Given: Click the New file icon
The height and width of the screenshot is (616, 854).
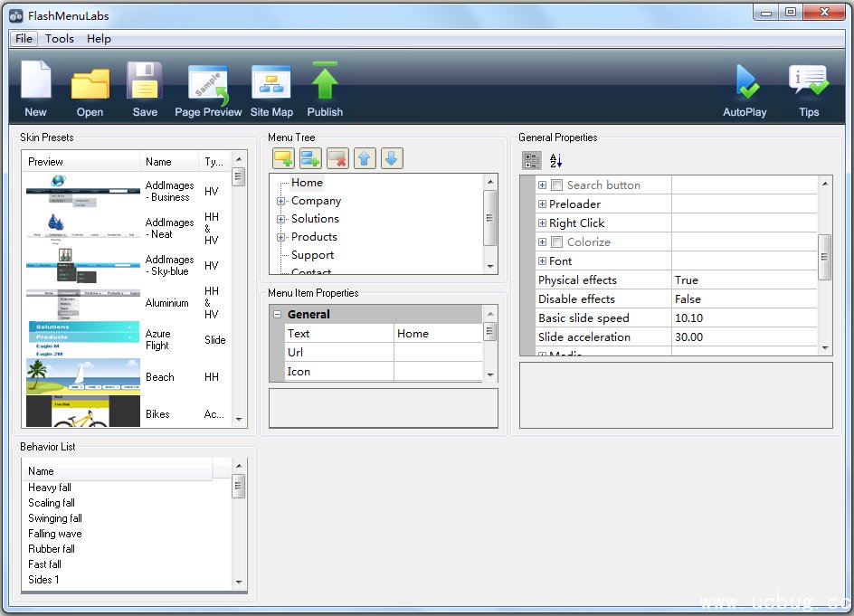Looking at the screenshot, I should pos(35,81).
